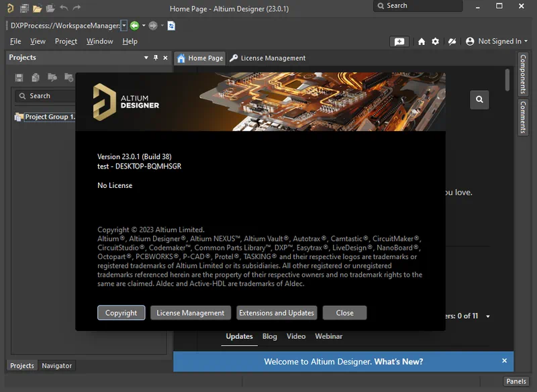The height and width of the screenshot is (392, 537).
Task: Open a document via the title bar folder icon
Action: [x=37, y=8]
